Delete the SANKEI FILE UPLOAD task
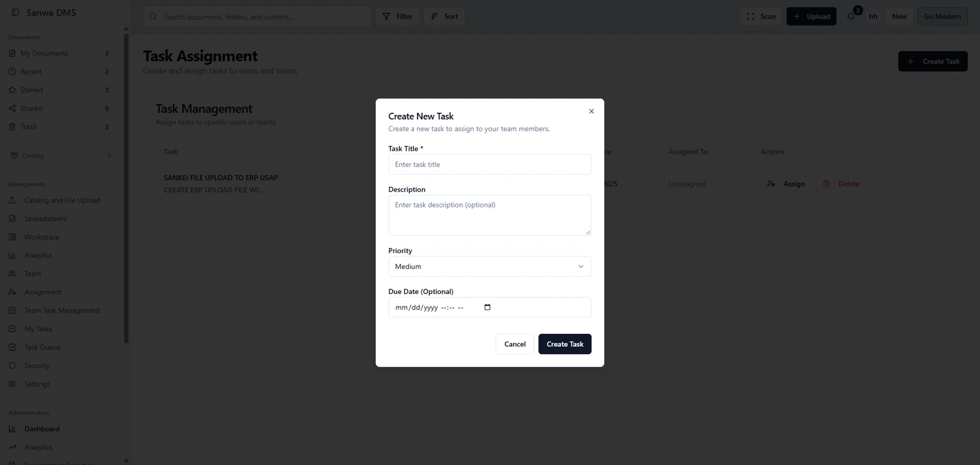Image resolution: width=980 pixels, height=465 pixels. pos(841,184)
